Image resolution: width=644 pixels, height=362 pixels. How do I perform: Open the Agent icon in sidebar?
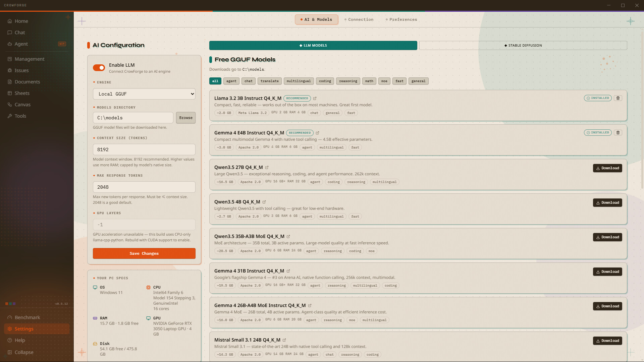click(10, 44)
